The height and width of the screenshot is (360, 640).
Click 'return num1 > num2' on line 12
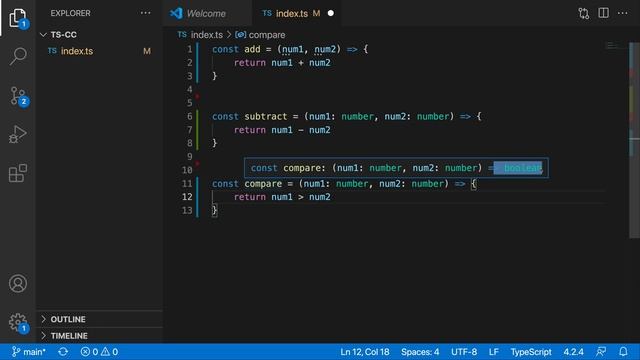(282, 197)
